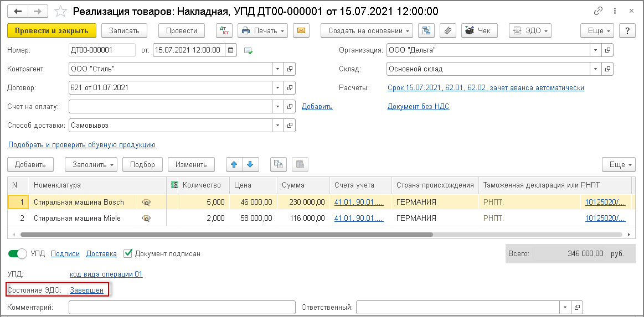Click the Добавить link beside Счет на оплату
Image resolution: width=644 pixels, height=317 pixels.
[317, 107]
